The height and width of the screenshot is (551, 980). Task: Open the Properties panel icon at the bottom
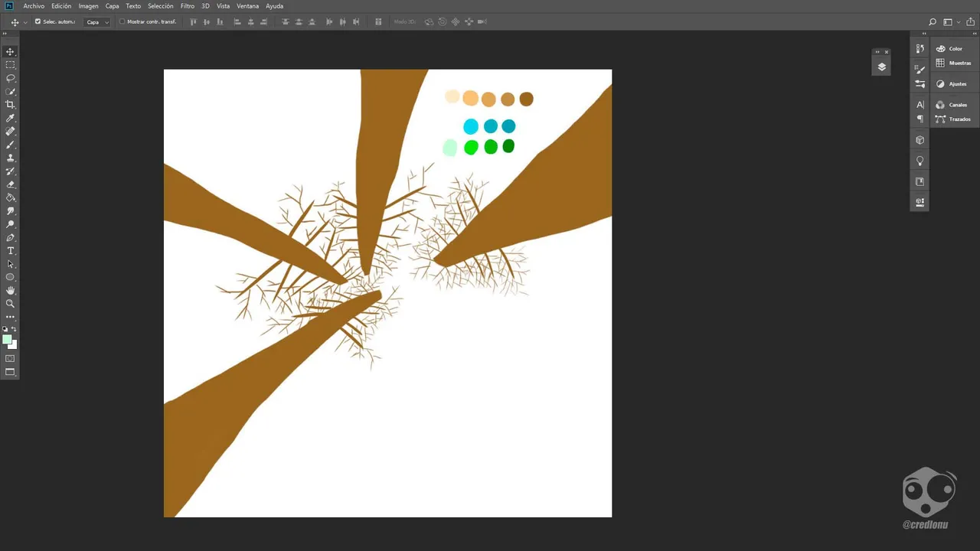[920, 202]
